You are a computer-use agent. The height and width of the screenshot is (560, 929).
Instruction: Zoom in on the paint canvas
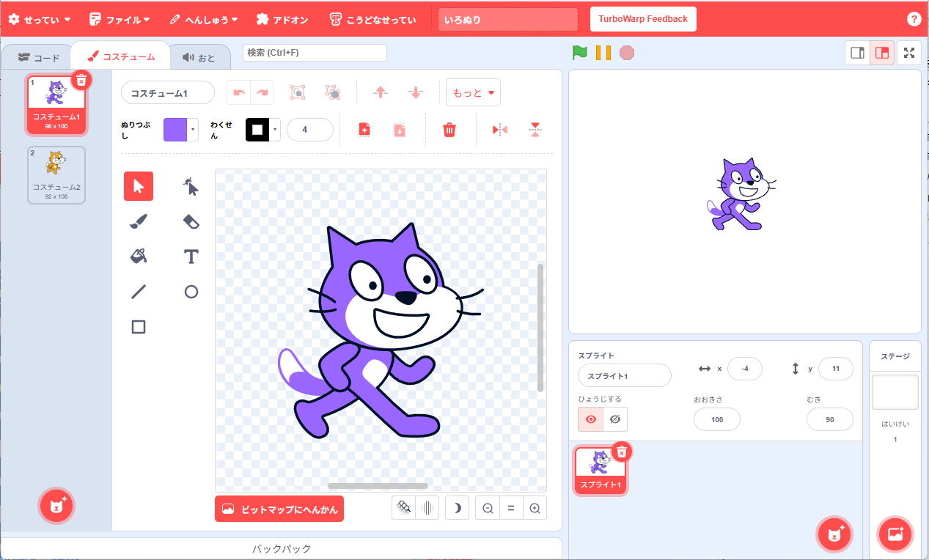click(x=535, y=508)
